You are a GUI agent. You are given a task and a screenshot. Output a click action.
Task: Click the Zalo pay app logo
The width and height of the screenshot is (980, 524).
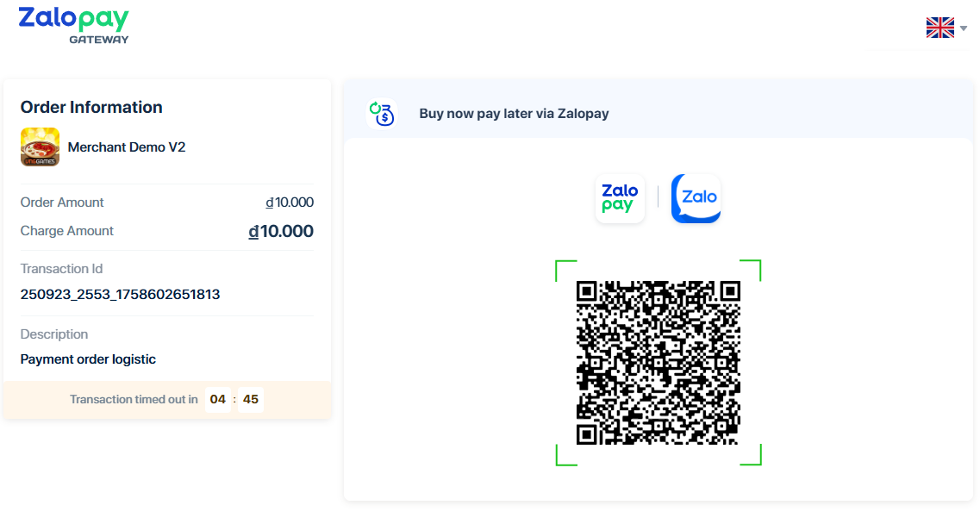click(x=620, y=198)
